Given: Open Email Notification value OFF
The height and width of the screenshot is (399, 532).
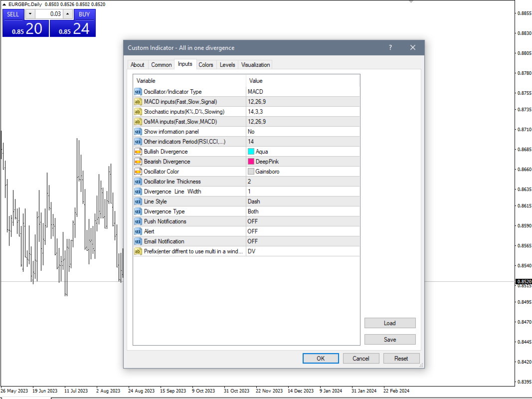Looking at the screenshot, I should [303, 241].
